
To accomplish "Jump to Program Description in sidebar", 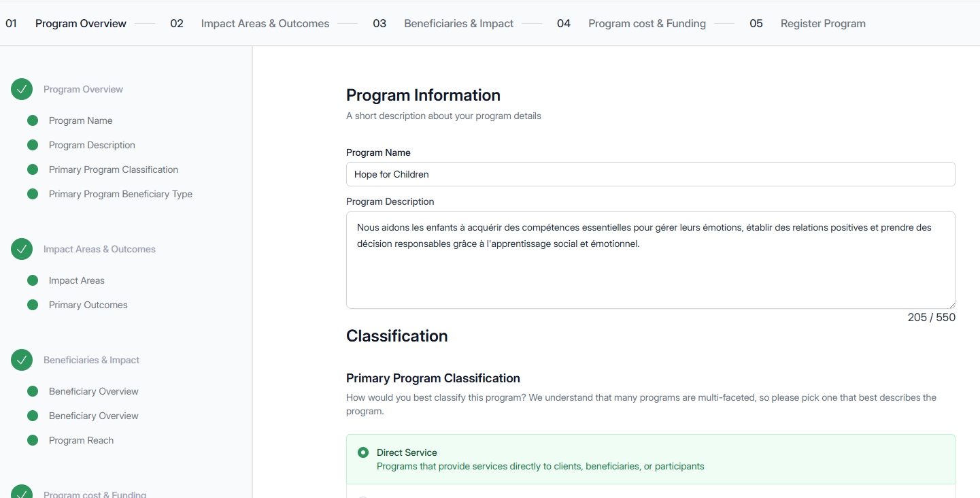I will 92,145.
